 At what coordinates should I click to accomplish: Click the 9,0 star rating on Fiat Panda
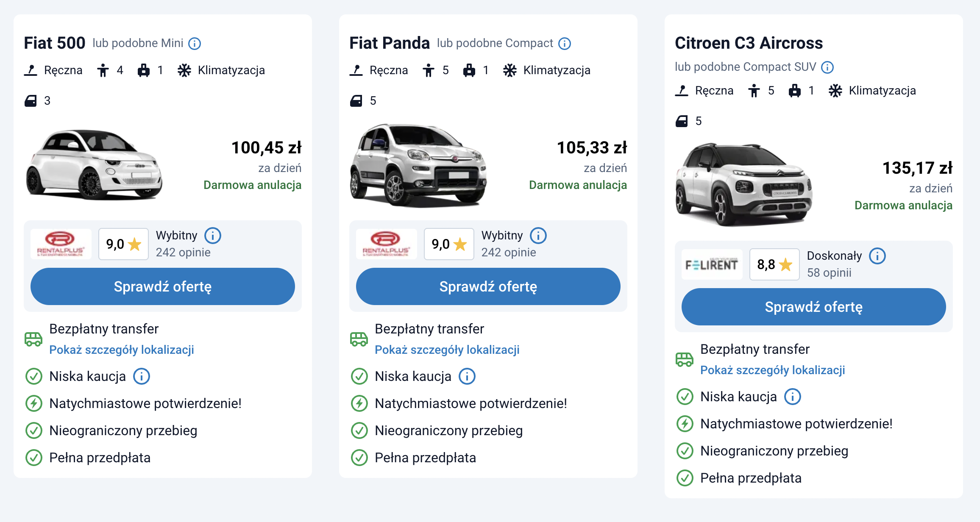pos(449,244)
